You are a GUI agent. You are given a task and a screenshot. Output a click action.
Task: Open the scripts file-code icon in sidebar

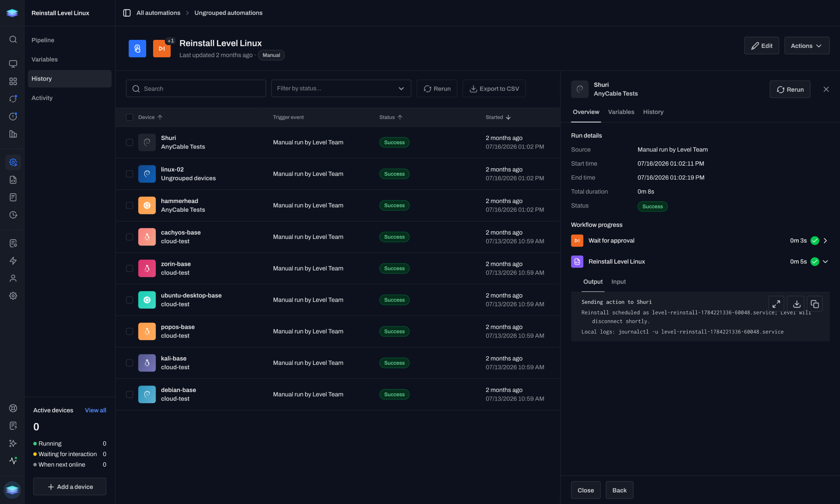13,180
